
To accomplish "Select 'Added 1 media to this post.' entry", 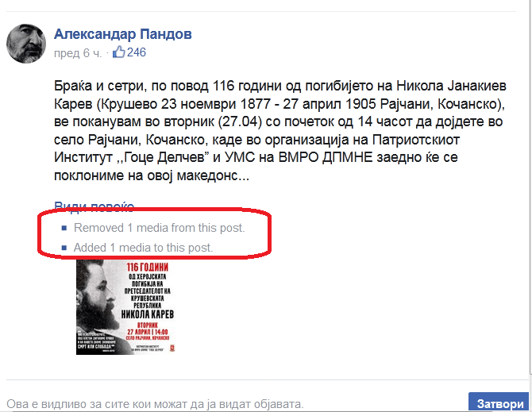I will pos(143,248).
